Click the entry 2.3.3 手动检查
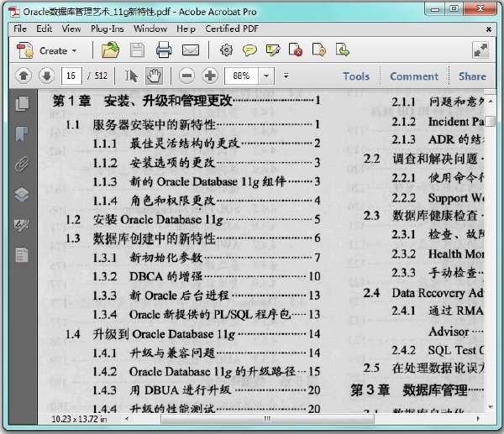 click(x=438, y=273)
